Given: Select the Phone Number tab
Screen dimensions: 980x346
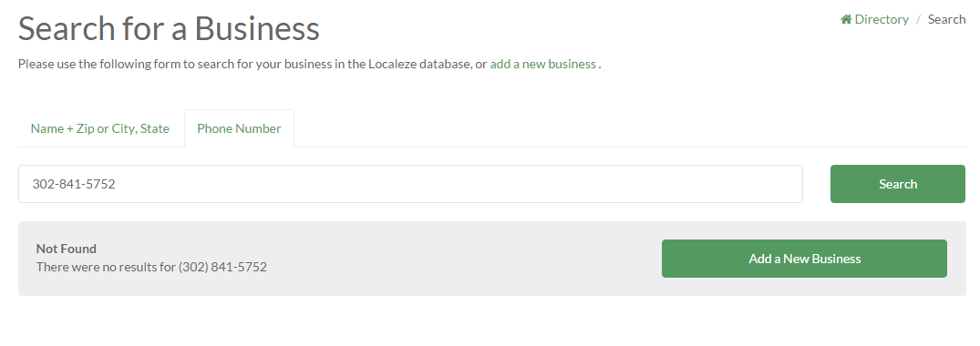Looking at the screenshot, I should [239, 128].
